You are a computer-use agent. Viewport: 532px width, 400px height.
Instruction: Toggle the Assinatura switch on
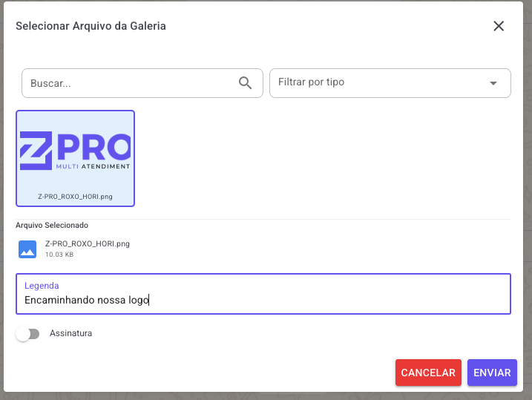tap(27, 334)
